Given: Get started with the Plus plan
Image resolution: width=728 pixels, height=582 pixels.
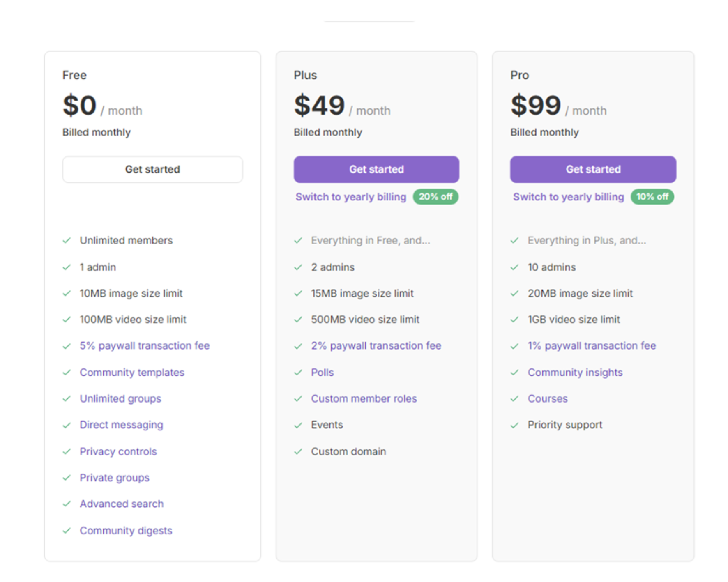Looking at the screenshot, I should [x=376, y=169].
